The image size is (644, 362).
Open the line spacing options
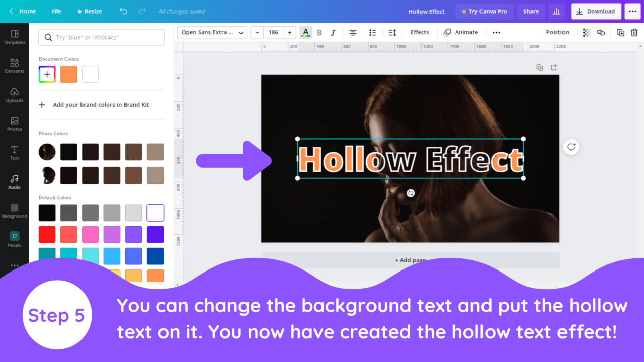tap(392, 32)
